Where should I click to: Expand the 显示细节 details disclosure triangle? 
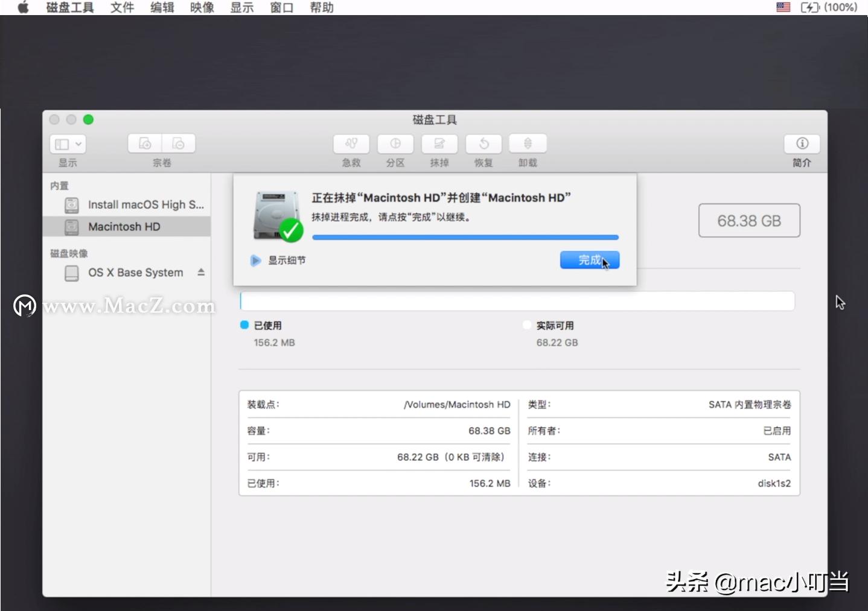pos(256,261)
